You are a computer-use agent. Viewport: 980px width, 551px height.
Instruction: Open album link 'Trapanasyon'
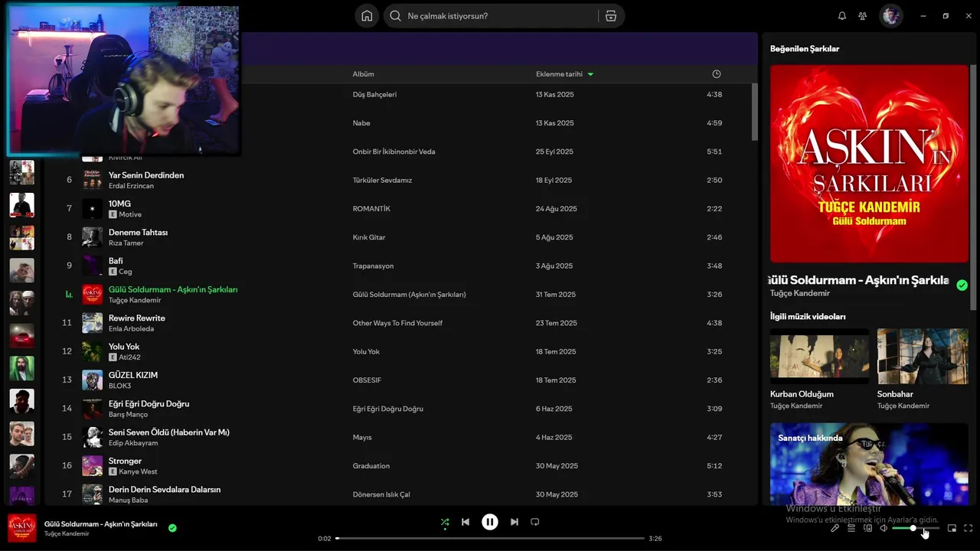[x=373, y=266]
